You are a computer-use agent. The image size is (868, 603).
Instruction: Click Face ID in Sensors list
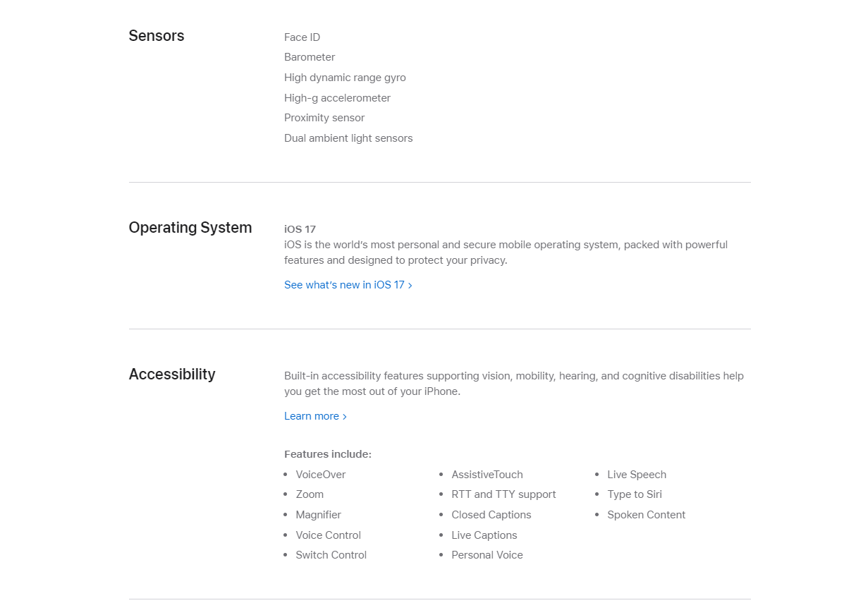[x=302, y=37]
